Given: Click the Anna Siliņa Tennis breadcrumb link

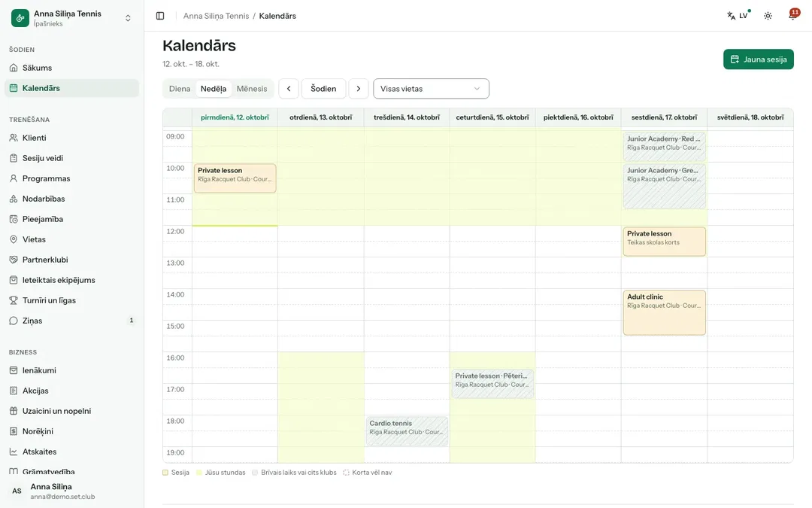Looking at the screenshot, I should pyautogui.click(x=216, y=16).
